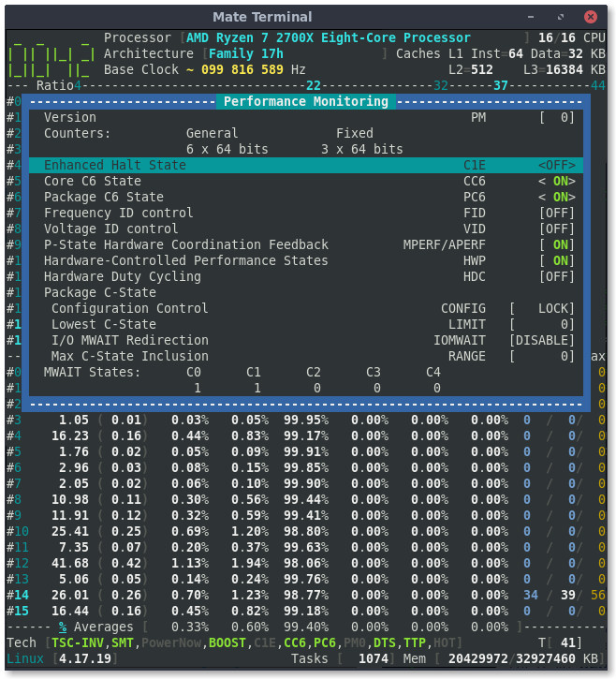Screen dimensions: 616x679
Task: Toggle Core C6 State CC6 < ON>
Action: [x=557, y=181]
